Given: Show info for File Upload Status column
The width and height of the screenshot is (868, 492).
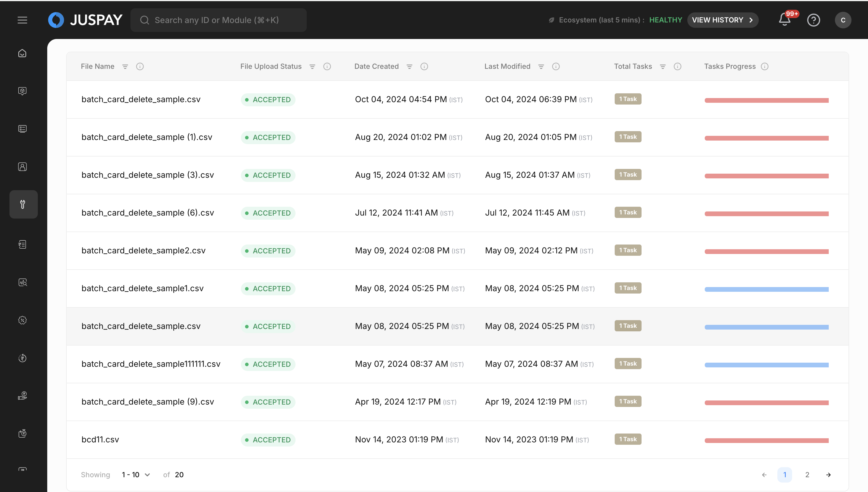Looking at the screenshot, I should (327, 66).
